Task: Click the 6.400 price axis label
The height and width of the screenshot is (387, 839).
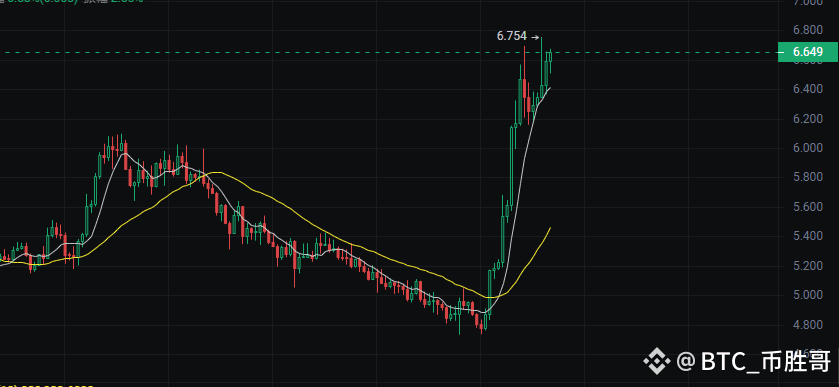Action: [x=808, y=89]
